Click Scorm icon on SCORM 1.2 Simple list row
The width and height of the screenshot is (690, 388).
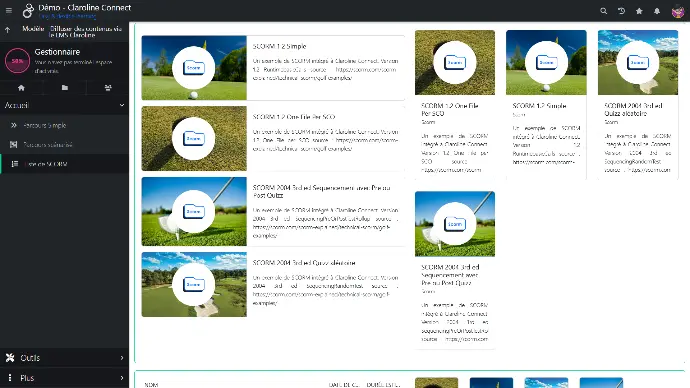194,68
